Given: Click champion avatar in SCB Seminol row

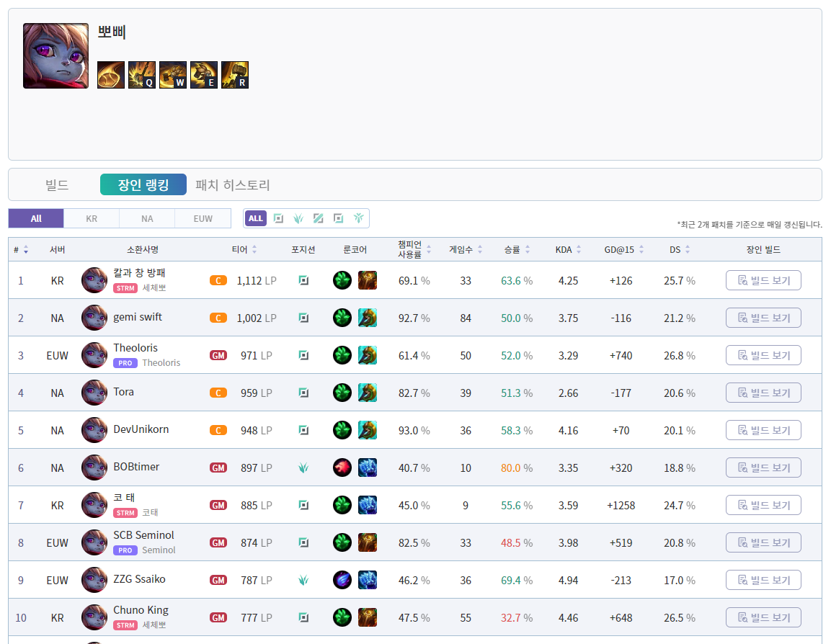Looking at the screenshot, I should coord(94,542).
